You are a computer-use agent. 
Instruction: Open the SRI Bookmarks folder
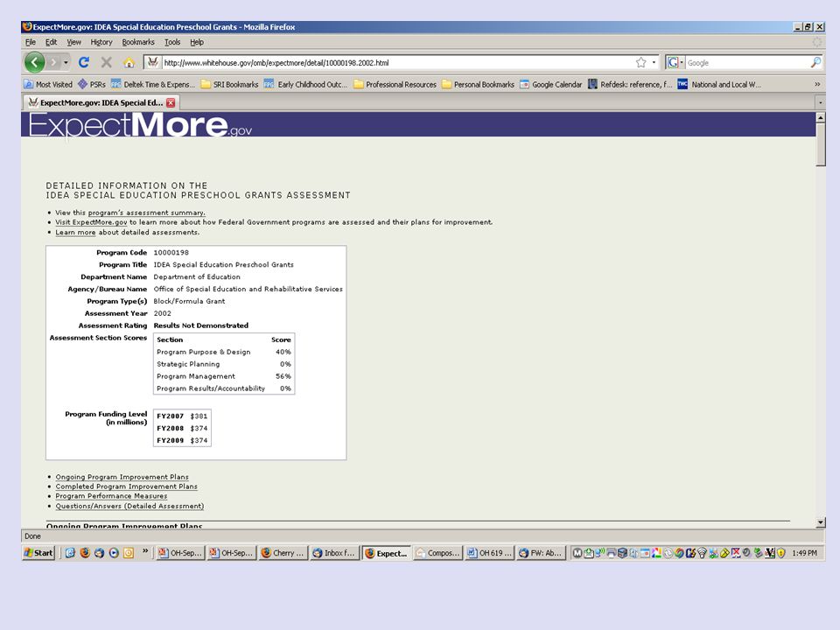(230, 85)
